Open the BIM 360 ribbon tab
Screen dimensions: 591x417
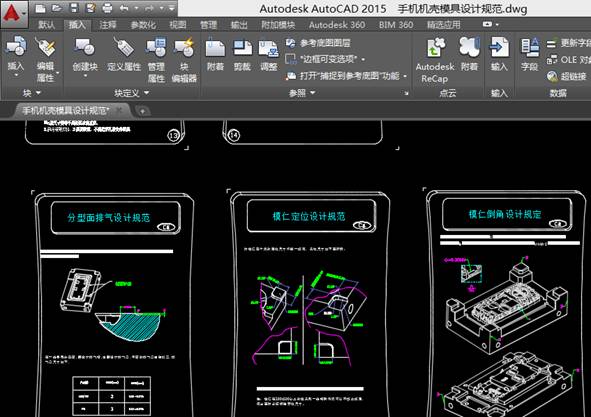(x=396, y=25)
